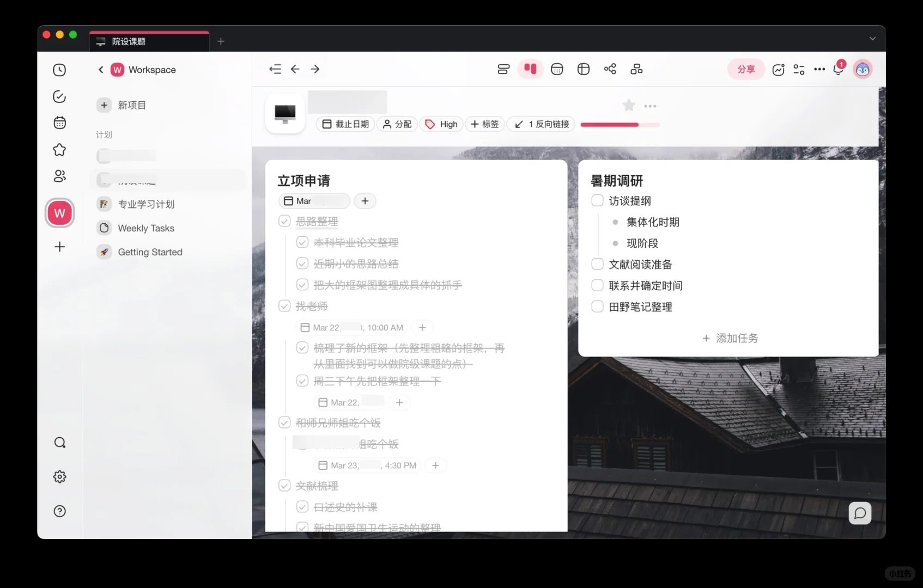Mark 文献阅读准备 as complete
Screen dimensions: 923x588
click(x=597, y=264)
